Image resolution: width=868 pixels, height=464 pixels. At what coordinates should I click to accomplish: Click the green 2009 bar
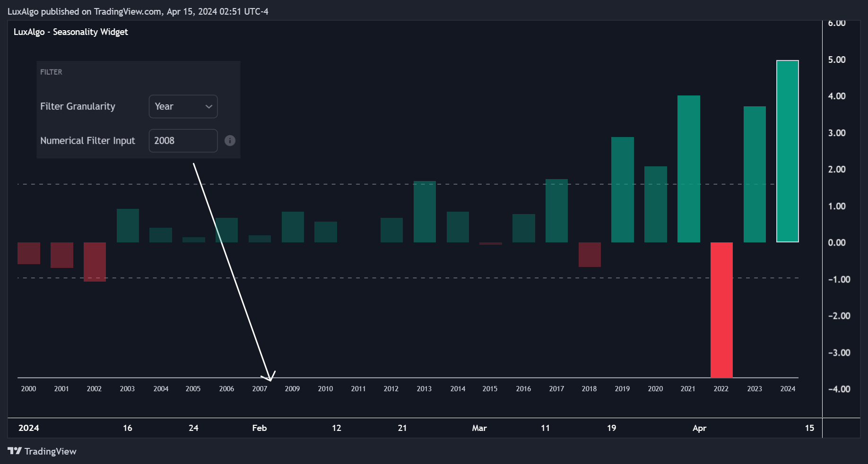click(x=293, y=227)
